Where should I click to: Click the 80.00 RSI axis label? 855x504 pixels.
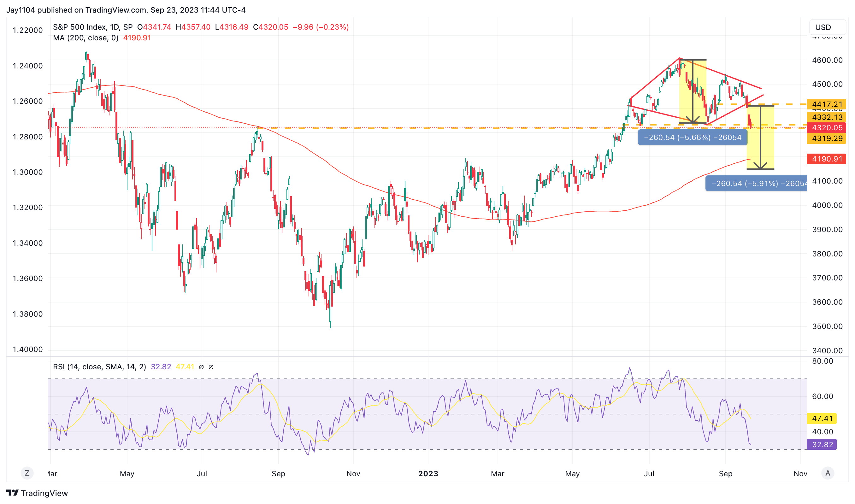[x=823, y=361]
